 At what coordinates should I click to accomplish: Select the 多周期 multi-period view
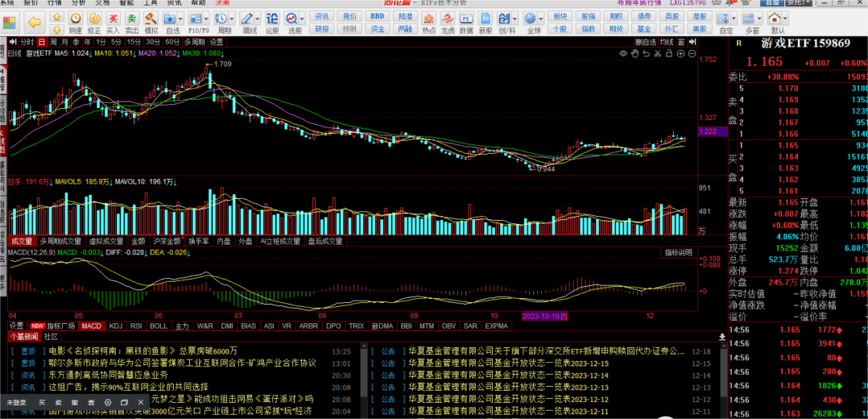[x=194, y=42]
